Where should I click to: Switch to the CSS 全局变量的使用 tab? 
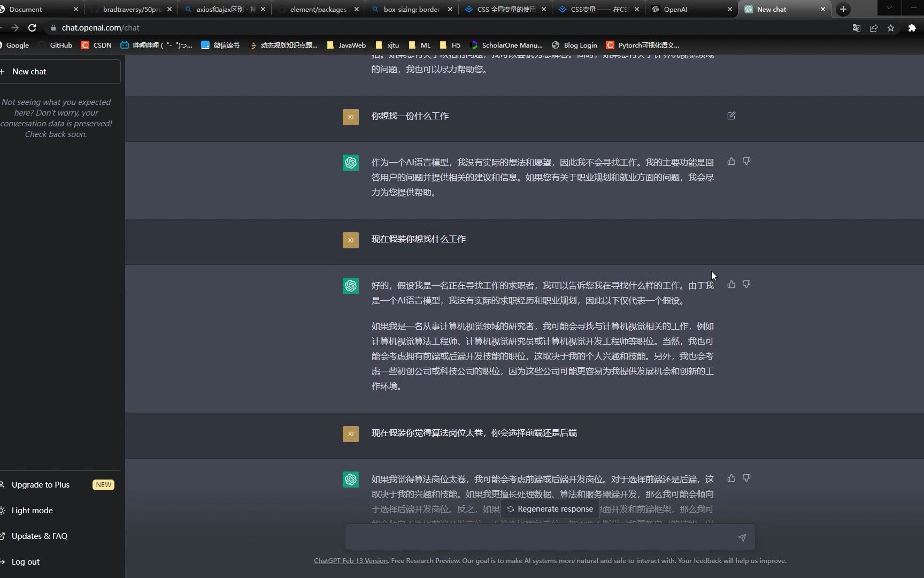(505, 9)
